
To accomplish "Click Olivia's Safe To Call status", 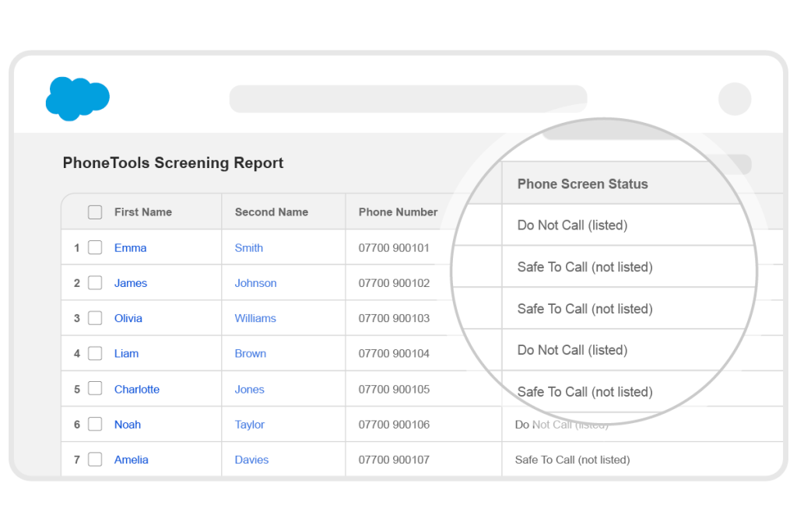I will coord(585,309).
